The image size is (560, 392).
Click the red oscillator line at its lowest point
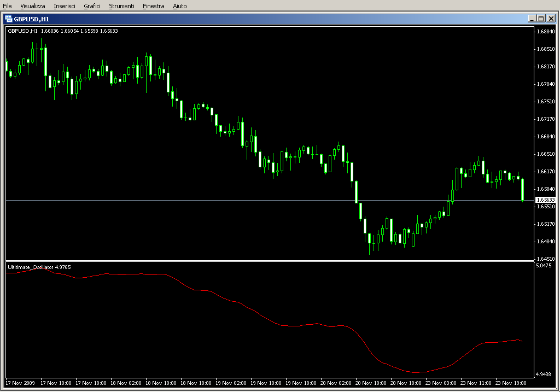coord(416,372)
